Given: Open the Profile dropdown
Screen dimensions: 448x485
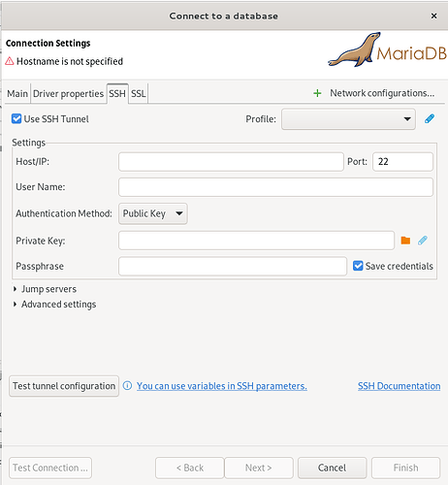Looking at the screenshot, I should [348, 119].
